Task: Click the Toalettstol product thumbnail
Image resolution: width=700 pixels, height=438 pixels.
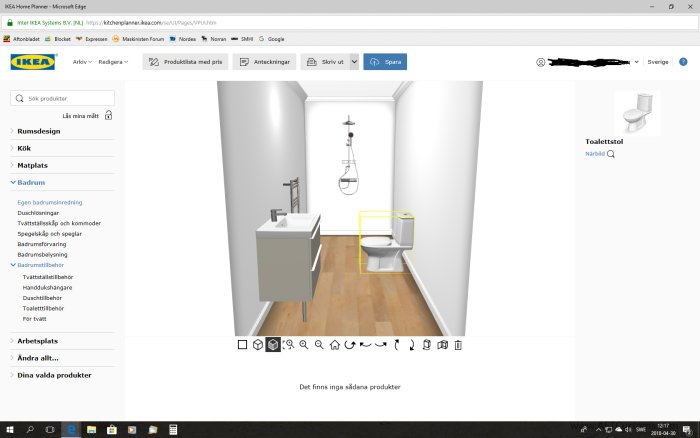Action: click(637, 113)
